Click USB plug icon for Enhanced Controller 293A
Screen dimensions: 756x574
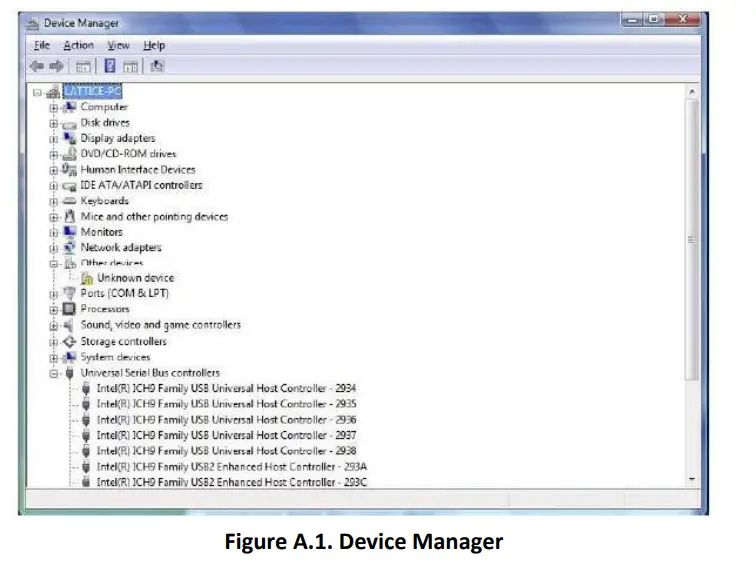86,467
